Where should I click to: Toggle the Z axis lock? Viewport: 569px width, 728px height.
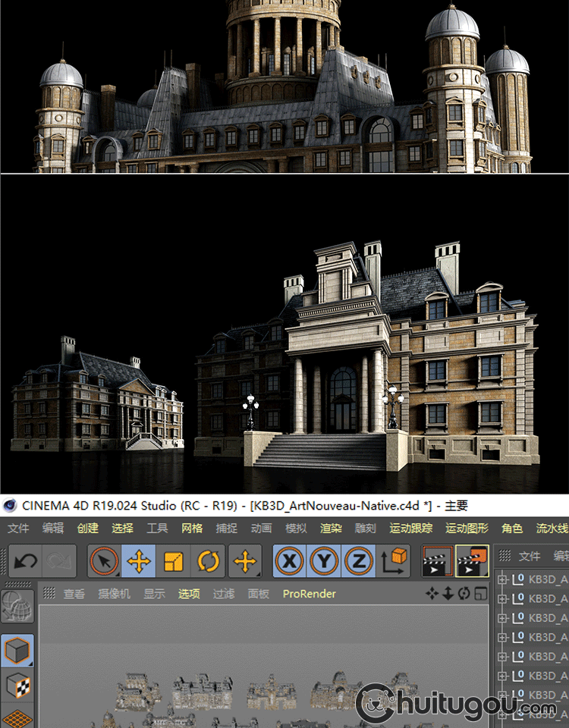click(358, 562)
